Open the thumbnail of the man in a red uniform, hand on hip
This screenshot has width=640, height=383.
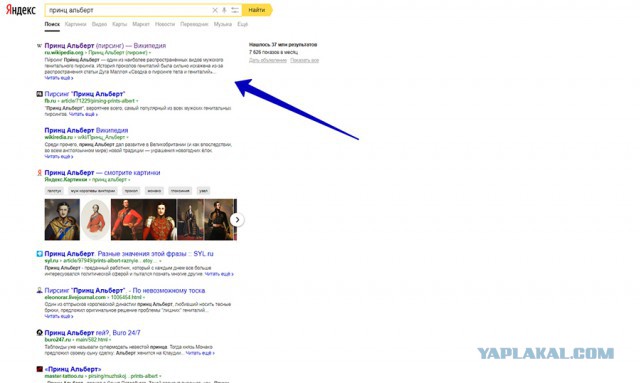pos(127,220)
